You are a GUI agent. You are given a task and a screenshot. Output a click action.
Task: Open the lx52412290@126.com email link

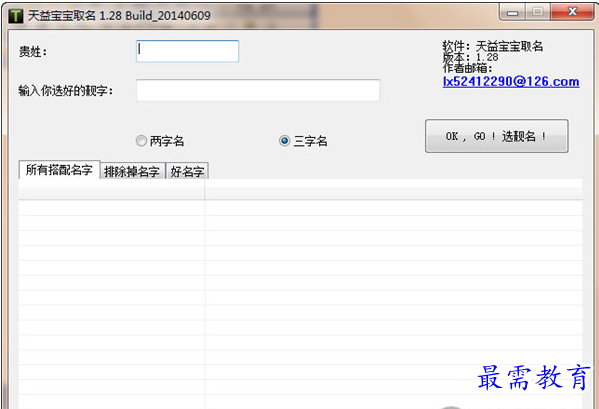coord(511,81)
